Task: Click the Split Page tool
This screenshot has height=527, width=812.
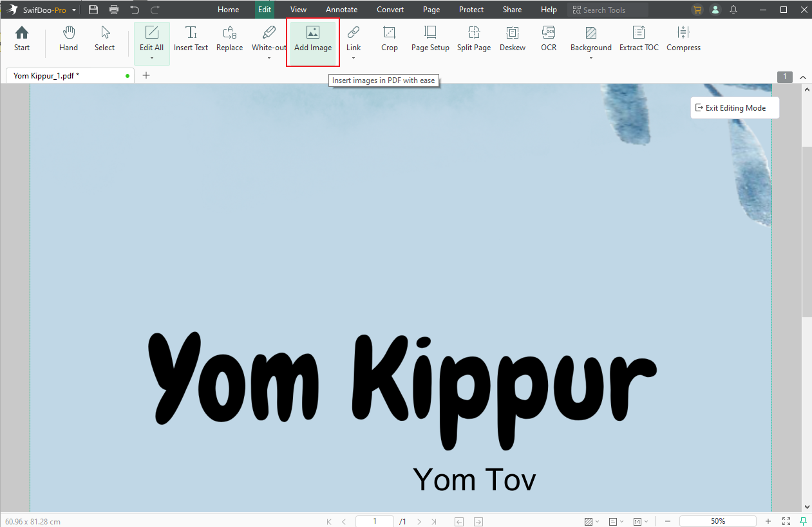Action: (473, 37)
